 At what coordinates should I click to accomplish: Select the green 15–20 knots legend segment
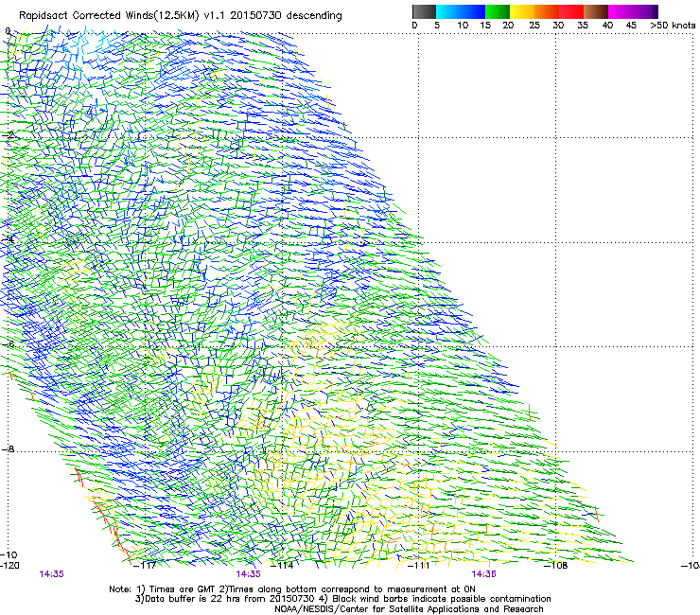(x=498, y=11)
